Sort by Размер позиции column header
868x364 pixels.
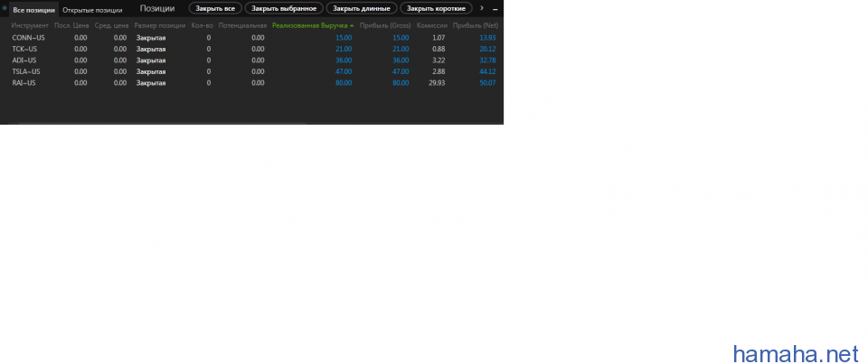click(x=160, y=25)
